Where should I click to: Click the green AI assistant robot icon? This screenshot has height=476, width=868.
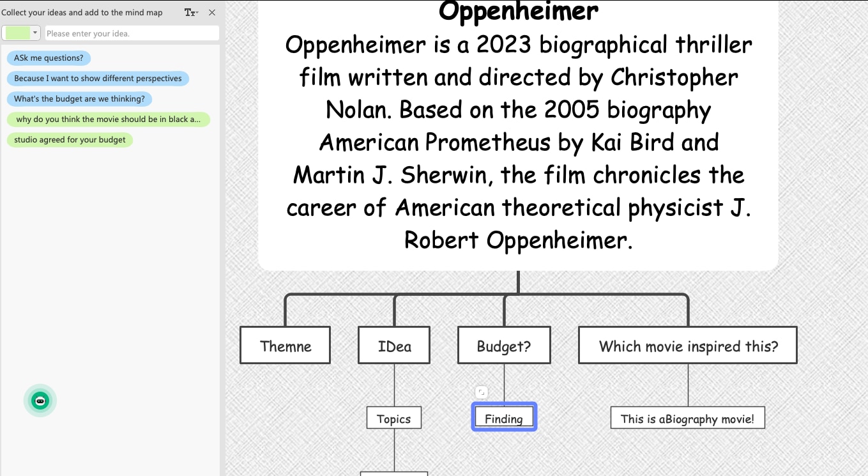coord(40,401)
